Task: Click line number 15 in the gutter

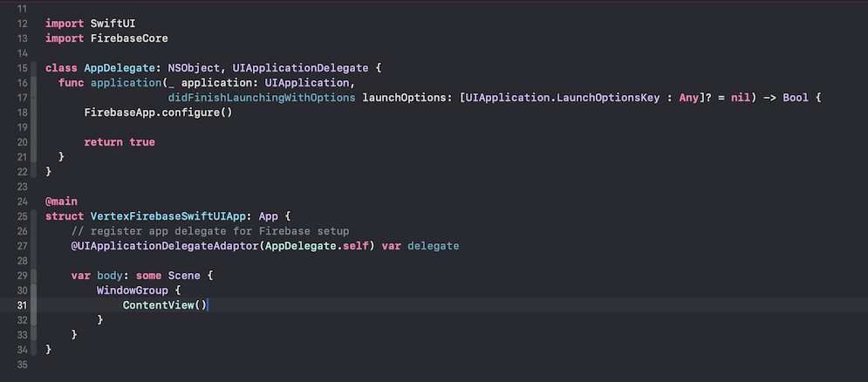Action: click(x=23, y=68)
